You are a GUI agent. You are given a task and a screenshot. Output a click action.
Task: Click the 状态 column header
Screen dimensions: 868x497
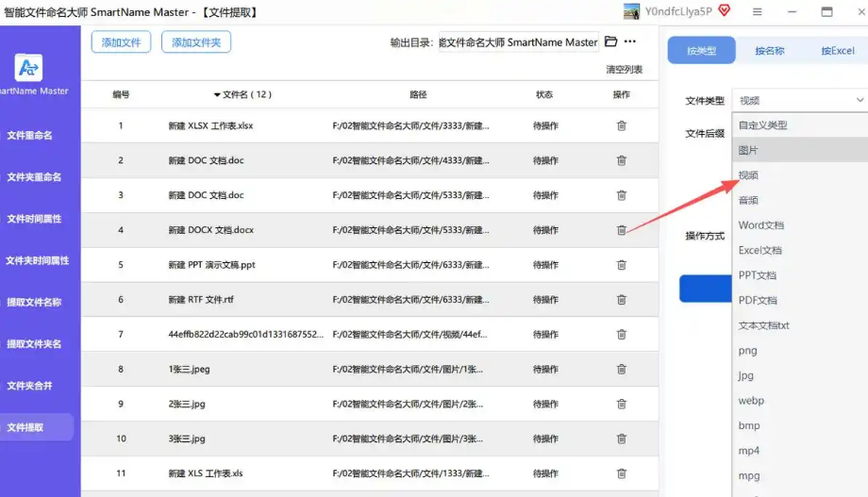544,94
